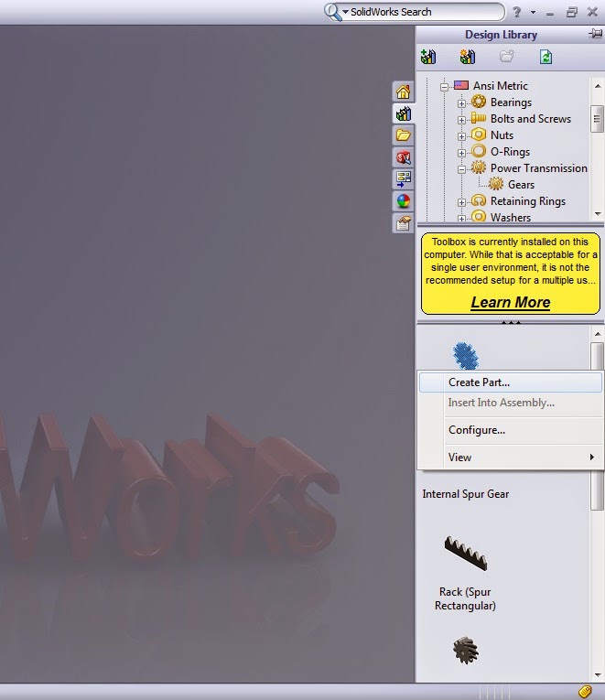Select the helical gear thumbnail at bottom
Screen dimensions: 605x700
(466, 651)
